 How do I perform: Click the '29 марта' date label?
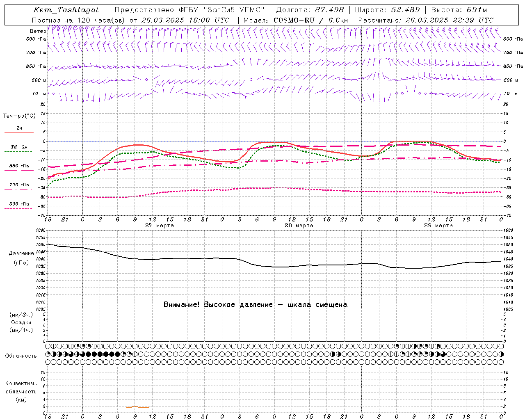(x=438, y=226)
